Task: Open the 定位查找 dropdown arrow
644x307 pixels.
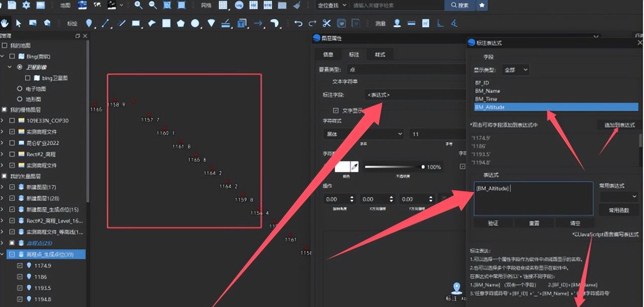Action: [344, 5]
